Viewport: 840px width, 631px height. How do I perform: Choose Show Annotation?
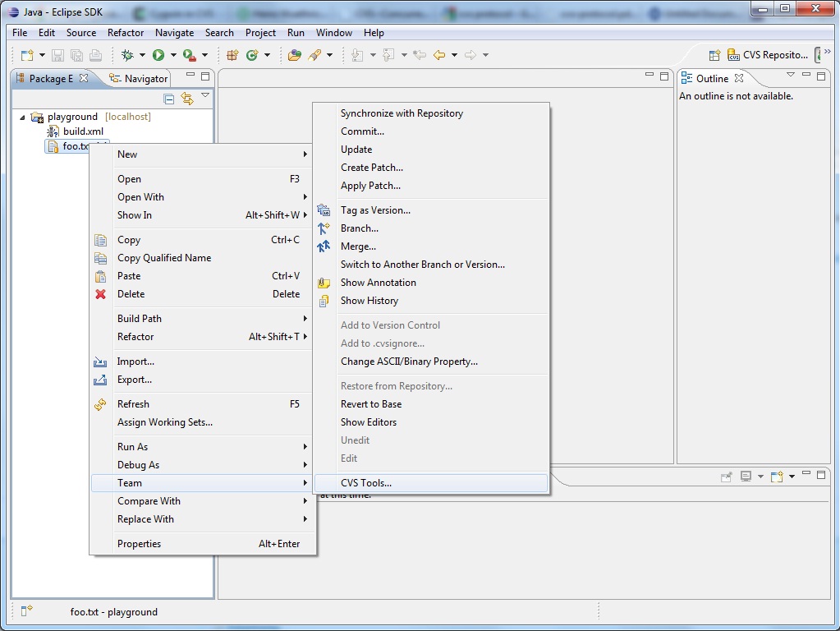point(431,283)
